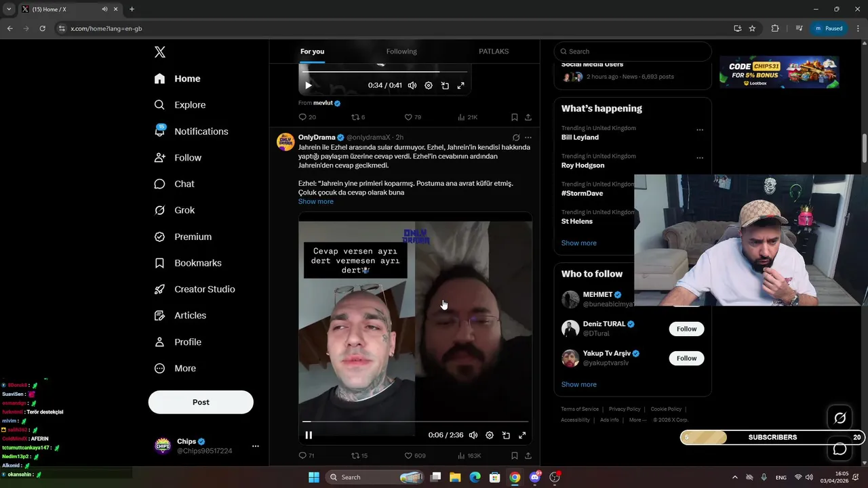Open Privacy Policy footer link
The height and width of the screenshot is (488, 868).
point(625,409)
